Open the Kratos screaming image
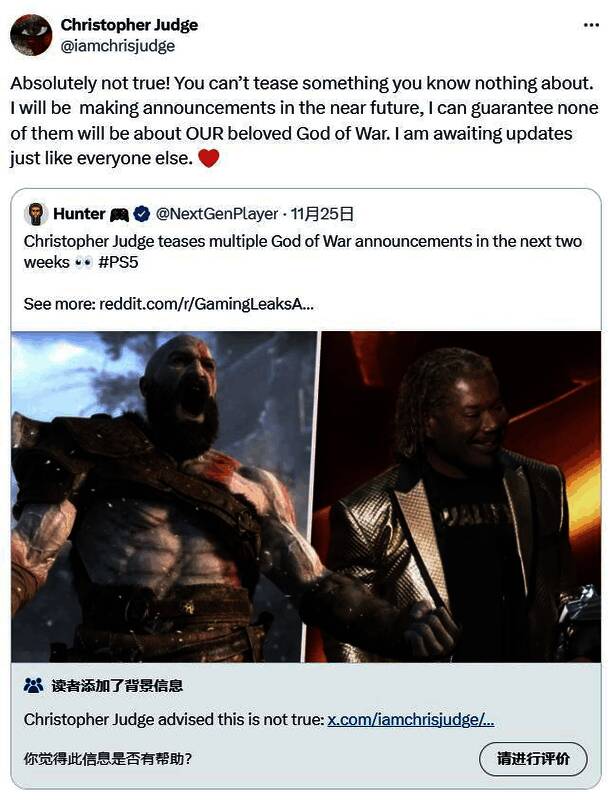The image size is (615, 800). pos(164,496)
